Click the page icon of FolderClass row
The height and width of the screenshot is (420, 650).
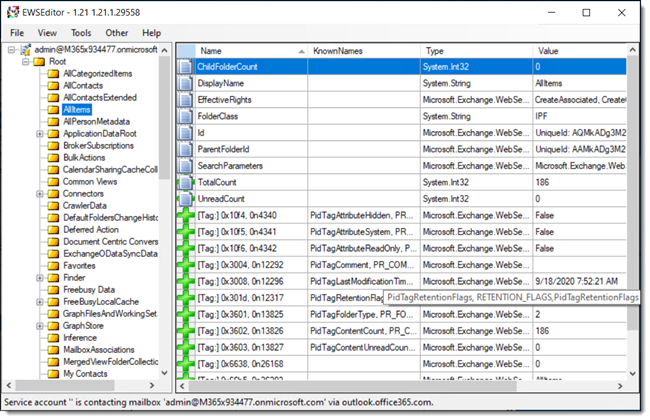(185, 117)
